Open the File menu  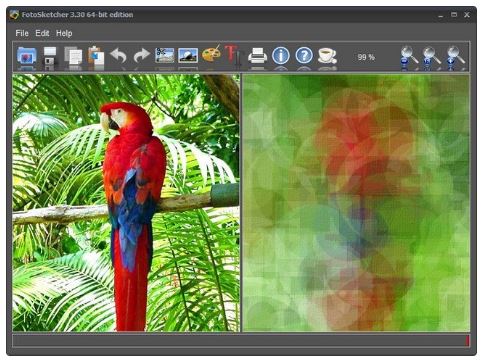tap(22, 33)
